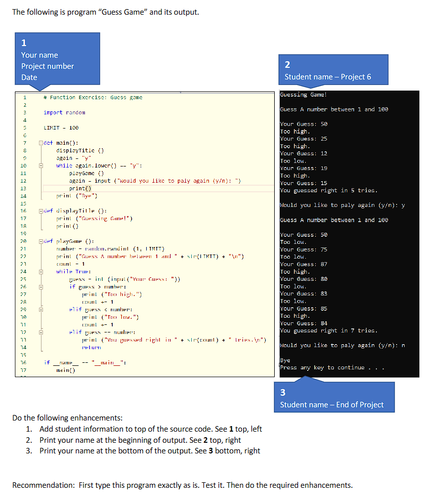The width and height of the screenshot is (428, 504).
Task: Click line number 20 in the gutter
Action: tap(23, 241)
